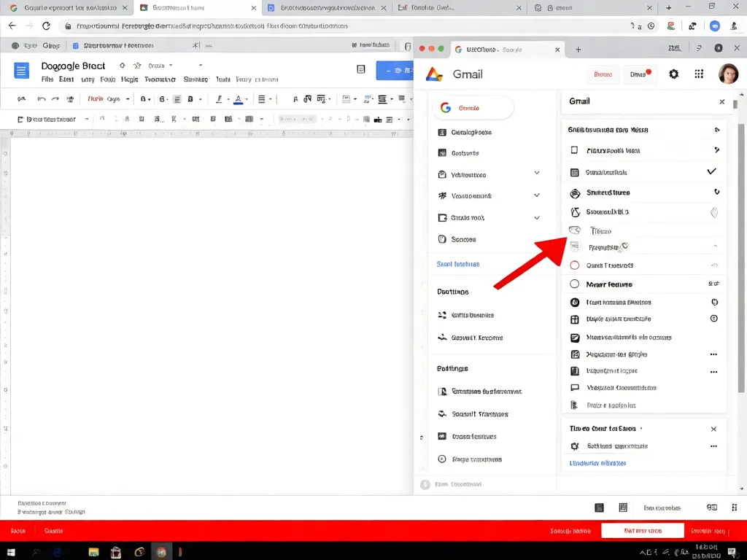Viewport: 747px width, 560px height.
Task: Toggle the indicator on SnukeusStures row
Action: tap(716, 192)
